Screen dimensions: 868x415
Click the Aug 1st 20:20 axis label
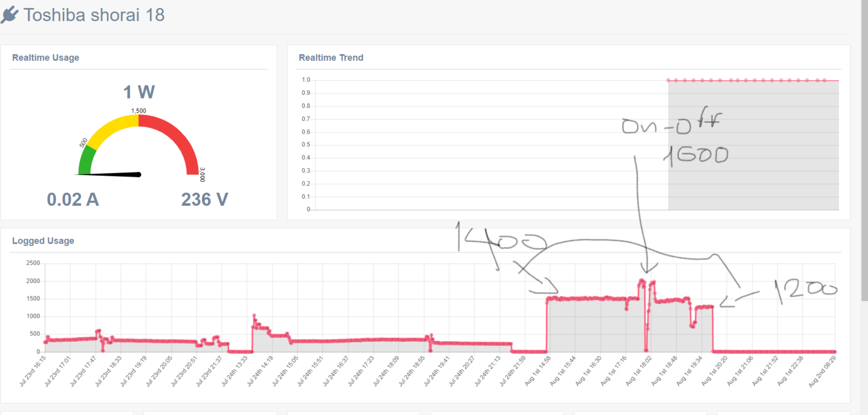point(714,371)
